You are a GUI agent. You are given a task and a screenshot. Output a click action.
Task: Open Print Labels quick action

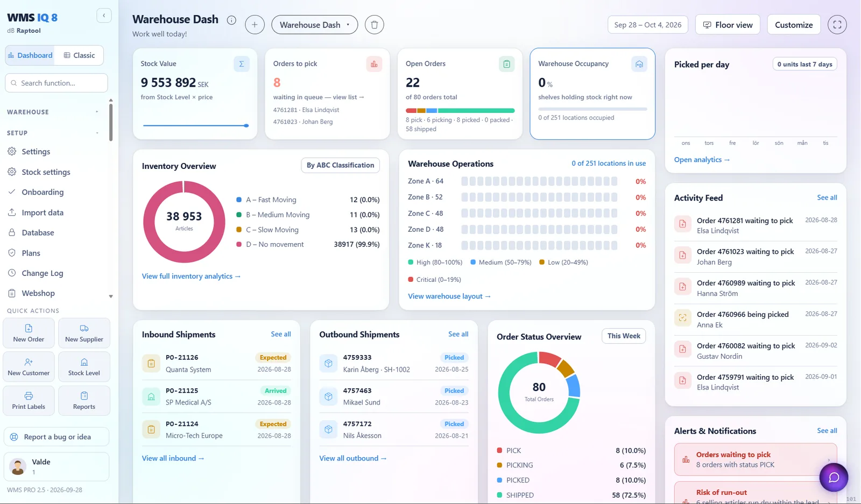29,401
